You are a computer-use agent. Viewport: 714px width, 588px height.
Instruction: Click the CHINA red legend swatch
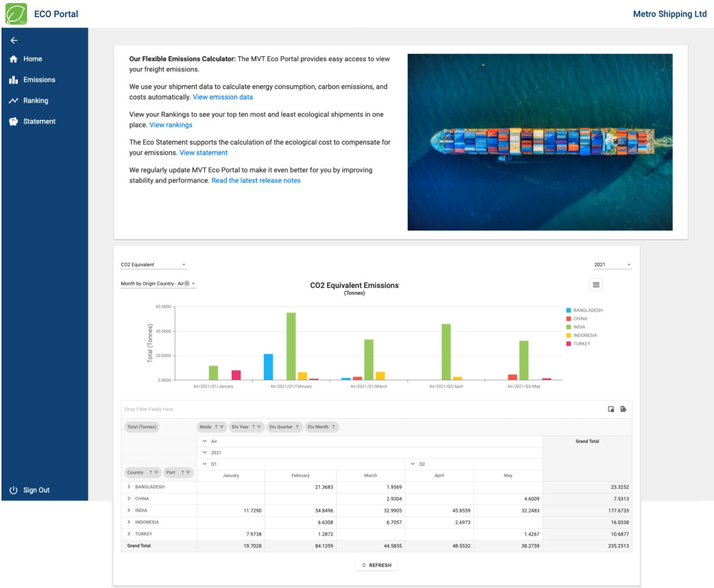(569, 319)
